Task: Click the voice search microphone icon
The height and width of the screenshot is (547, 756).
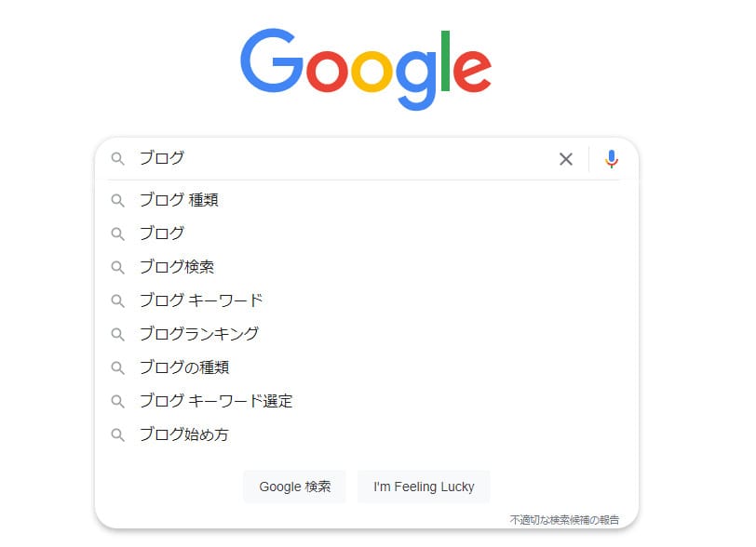Action: [x=612, y=159]
